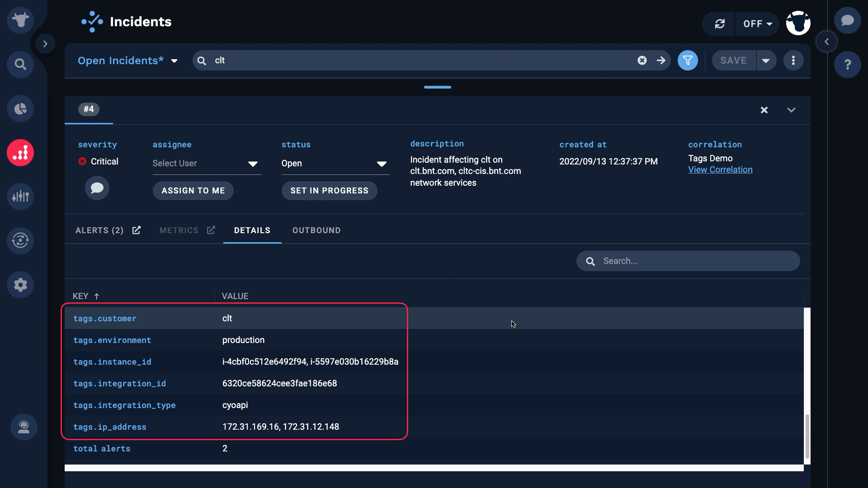868x488 pixels.
Task: Open the gear settings sidebar icon
Action: tap(20, 285)
